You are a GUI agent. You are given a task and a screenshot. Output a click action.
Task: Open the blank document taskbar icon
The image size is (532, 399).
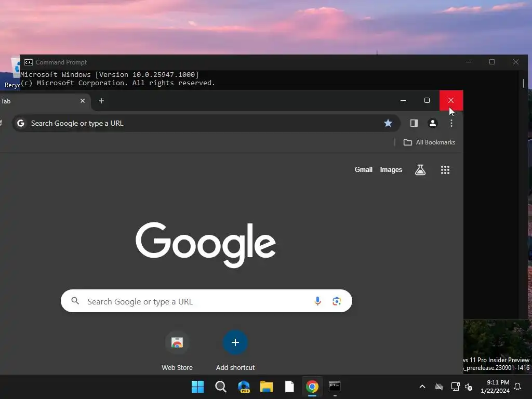pos(289,387)
